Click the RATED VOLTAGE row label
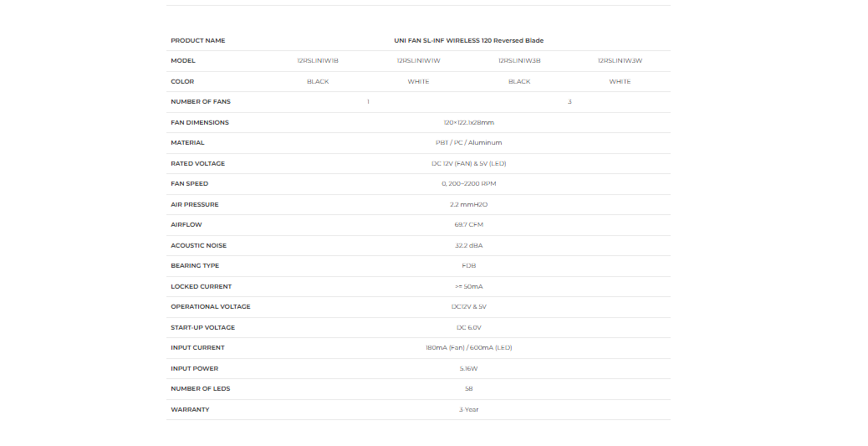Image resolution: width=868 pixels, height=446 pixels. [x=197, y=163]
